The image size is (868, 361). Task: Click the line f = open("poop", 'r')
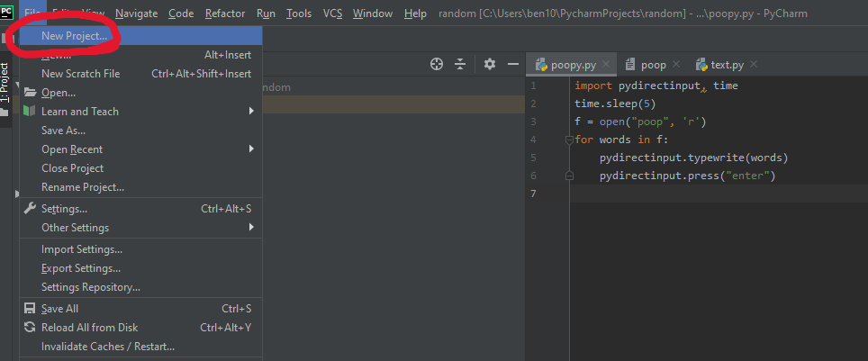[640, 122]
